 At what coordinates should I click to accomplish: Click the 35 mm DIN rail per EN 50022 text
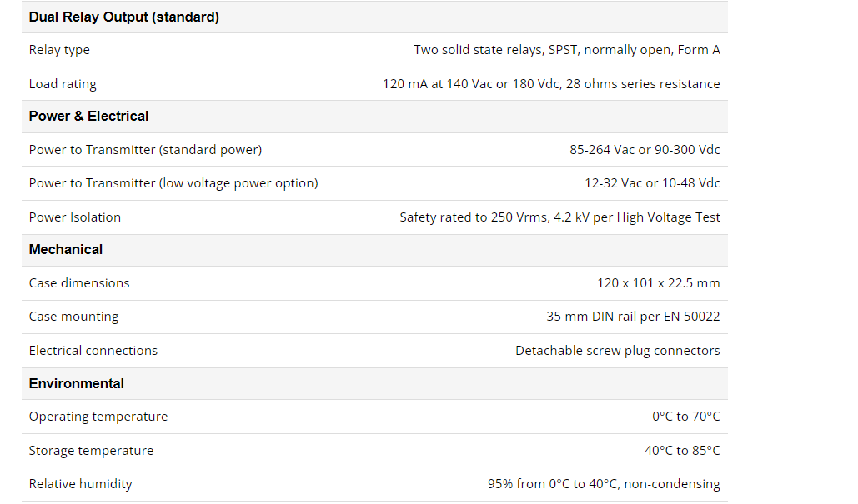click(633, 317)
